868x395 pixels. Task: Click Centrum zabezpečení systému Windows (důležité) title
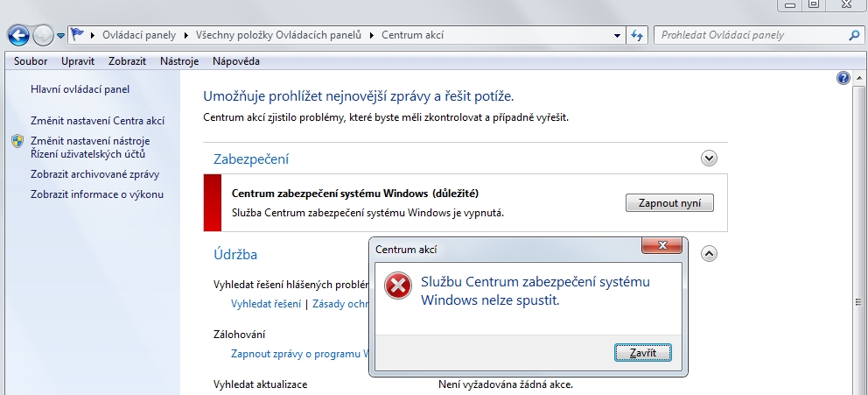point(355,194)
